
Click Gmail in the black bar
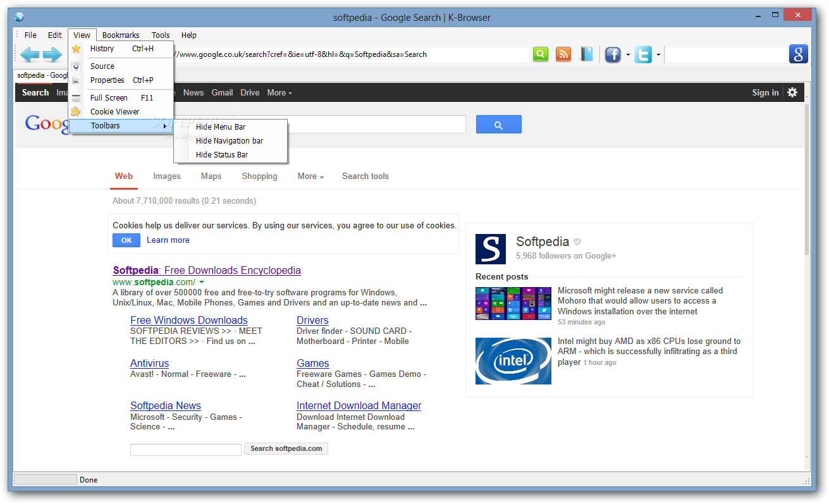point(222,93)
